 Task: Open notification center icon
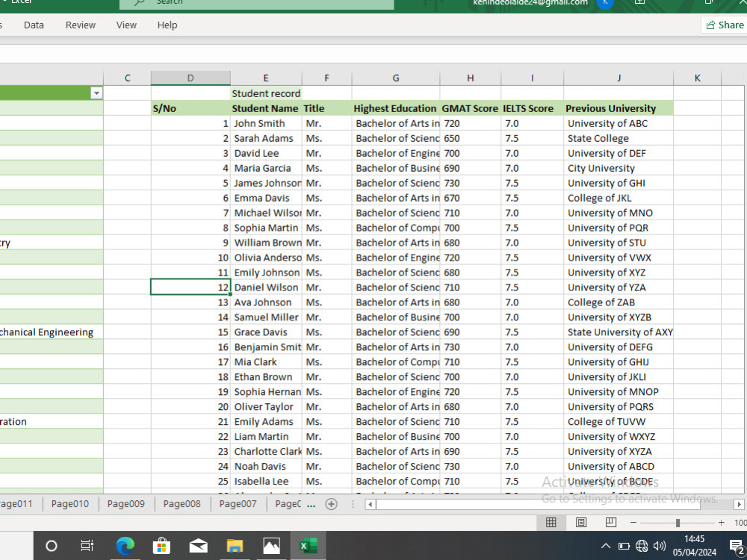(737, 547)
